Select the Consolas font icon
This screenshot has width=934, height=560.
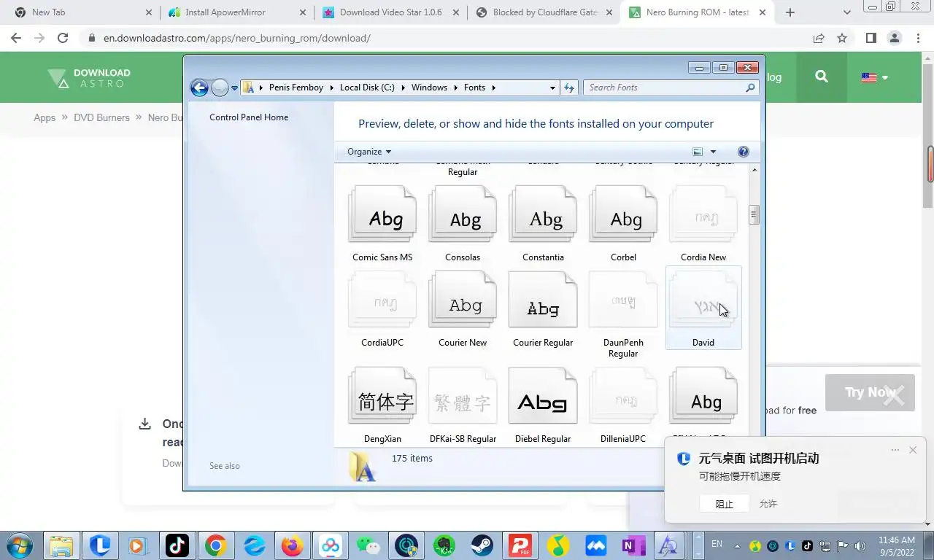463,215
